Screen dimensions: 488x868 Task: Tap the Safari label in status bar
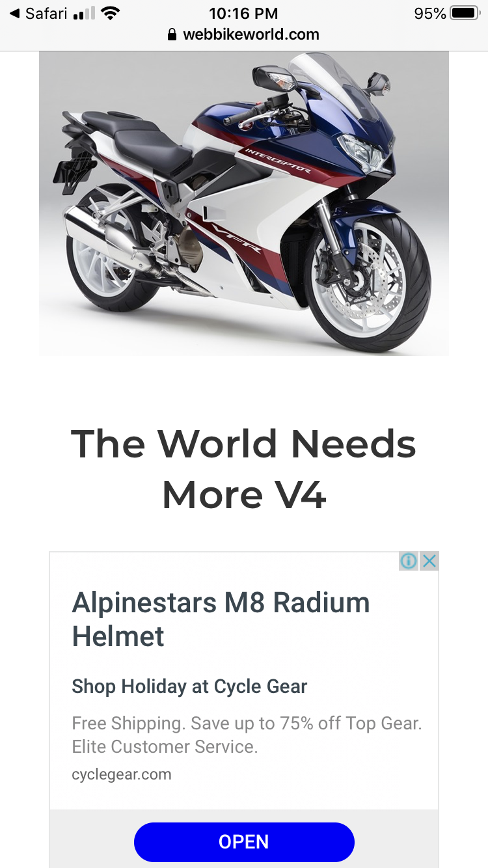(47, 13)
